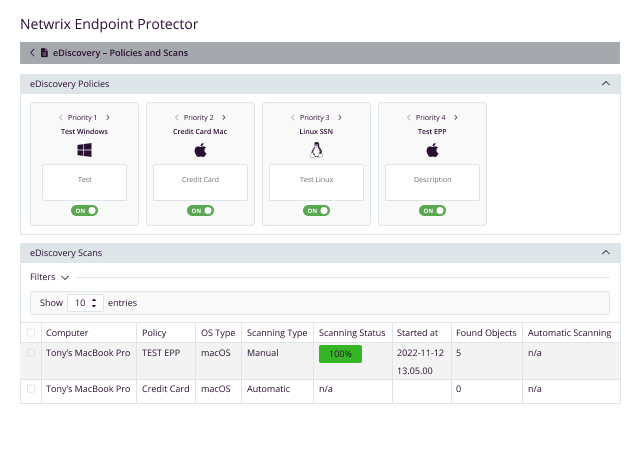
Task: Click the Netwrix Endpoint Protector heading
Action: pyautogui.click(x=109, y=24)
